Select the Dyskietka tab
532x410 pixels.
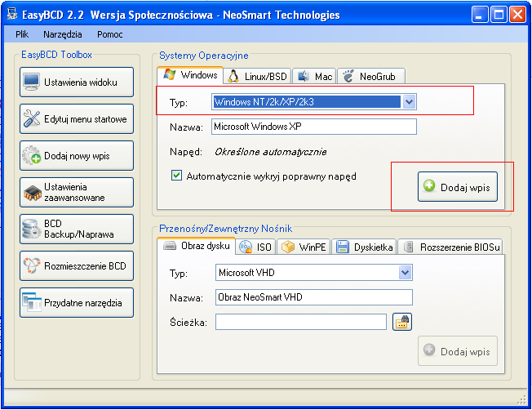364,247
